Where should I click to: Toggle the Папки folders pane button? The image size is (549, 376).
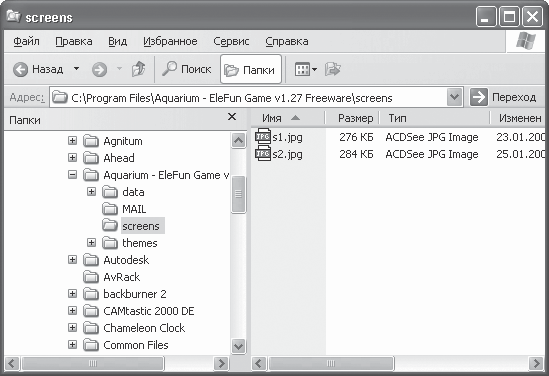(x=251, y=70)
